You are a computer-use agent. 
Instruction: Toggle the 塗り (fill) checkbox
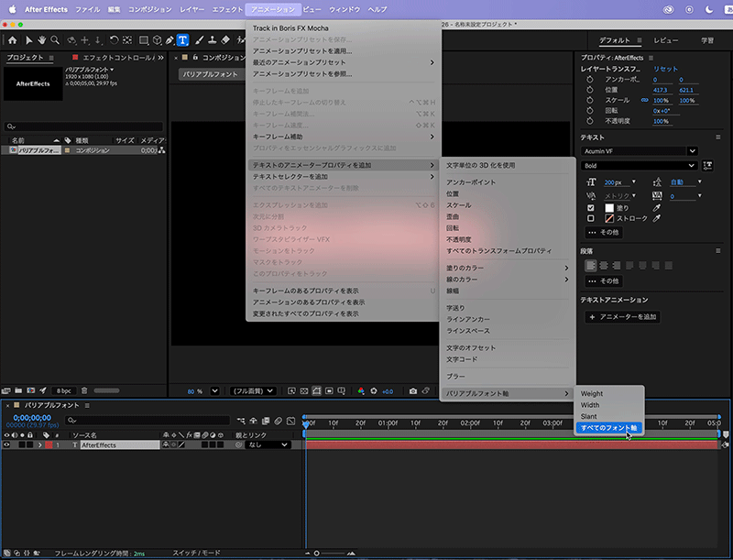tap(591, 208)
